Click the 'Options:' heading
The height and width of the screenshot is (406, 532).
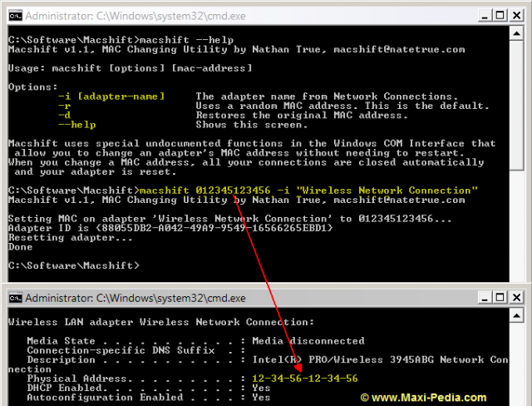coord(33,87)
